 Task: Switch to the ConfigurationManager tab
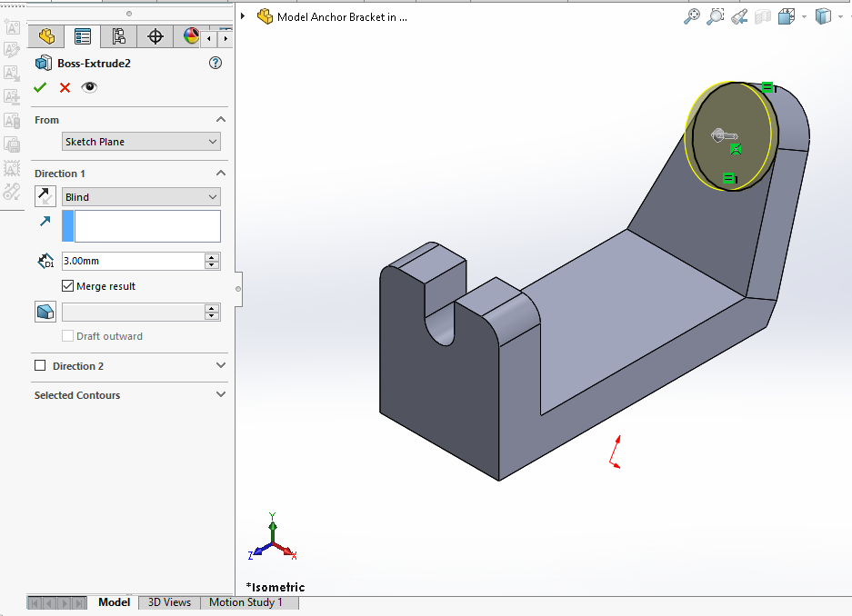pyautogui.click(x=118, y=36)
